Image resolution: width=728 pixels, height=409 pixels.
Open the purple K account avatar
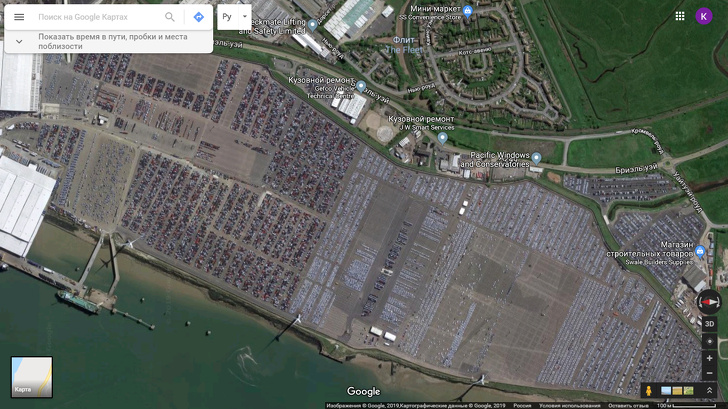704,16
